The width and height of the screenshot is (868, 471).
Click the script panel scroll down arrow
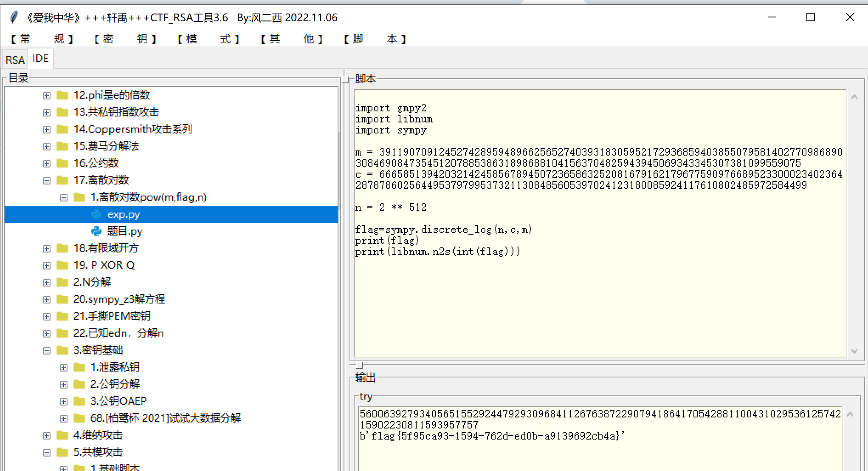pyautogui.click(x=854, y=351)
